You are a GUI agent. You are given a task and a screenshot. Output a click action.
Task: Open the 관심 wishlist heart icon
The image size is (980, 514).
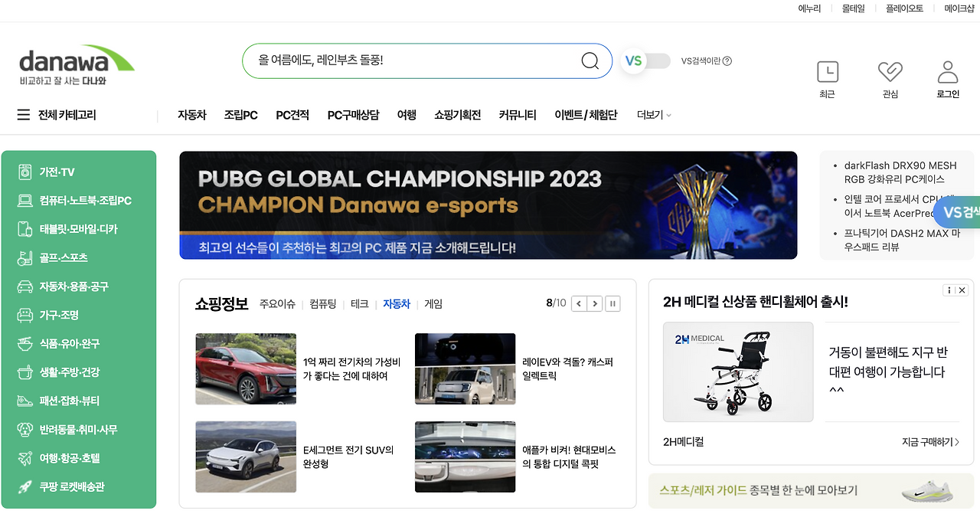coord(890,73)
